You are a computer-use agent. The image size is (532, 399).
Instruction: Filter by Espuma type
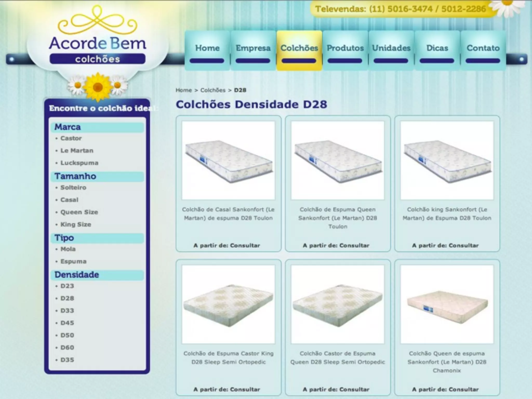tap(73, 262)
